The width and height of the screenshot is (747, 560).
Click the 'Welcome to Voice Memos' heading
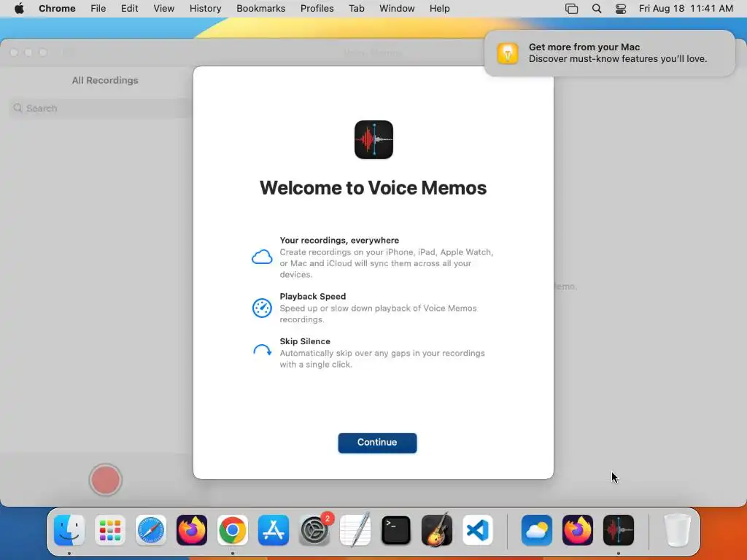click(373, 188)
